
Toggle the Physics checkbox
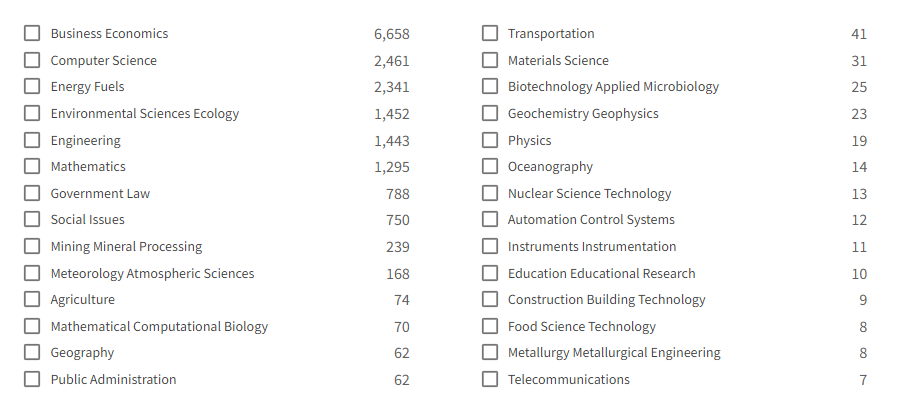pos(490,140)
